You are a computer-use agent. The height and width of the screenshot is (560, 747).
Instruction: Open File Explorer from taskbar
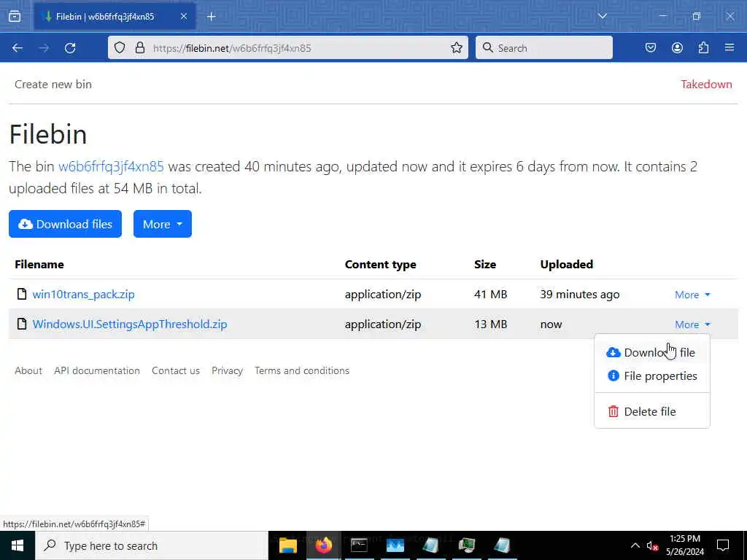click(287, 545)
